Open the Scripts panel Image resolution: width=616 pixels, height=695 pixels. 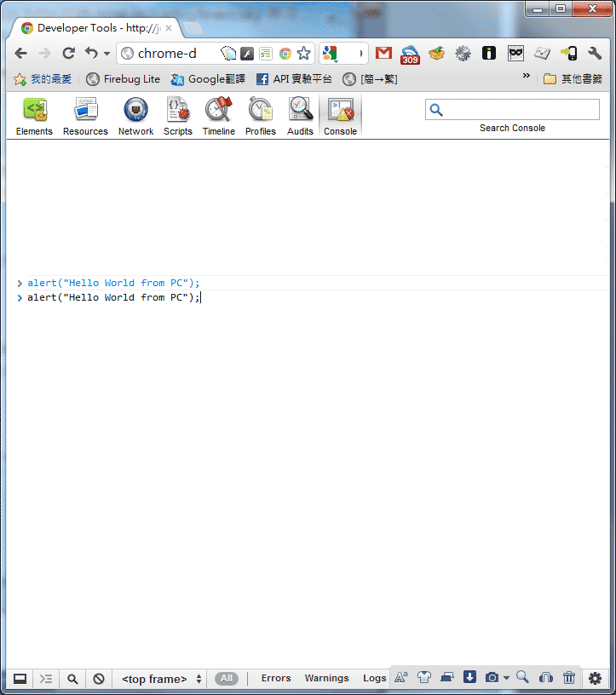pyautogui.click(x=178, y=117)
